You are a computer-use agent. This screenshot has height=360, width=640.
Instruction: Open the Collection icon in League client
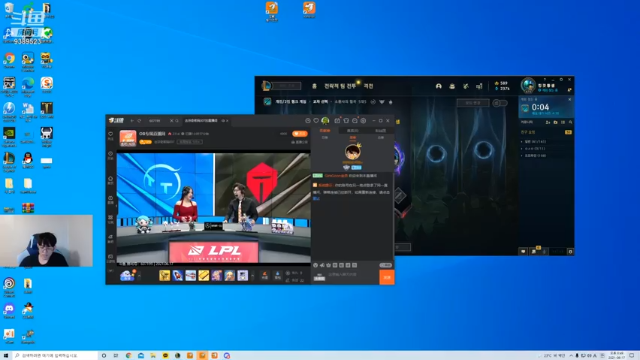452,86
